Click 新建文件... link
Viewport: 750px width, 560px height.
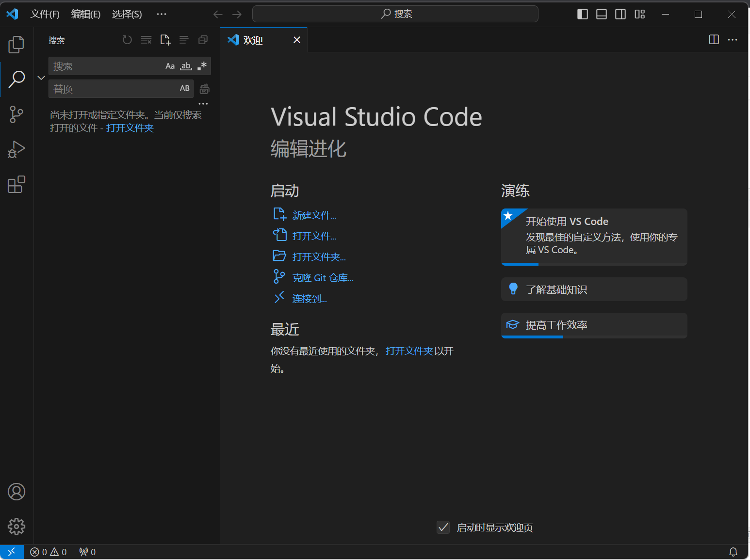coord(314,215)
